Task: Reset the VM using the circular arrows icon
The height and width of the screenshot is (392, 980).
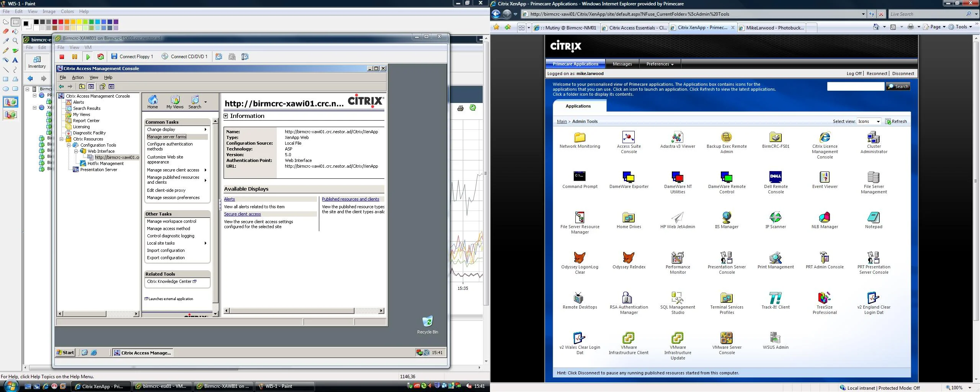Action: 101,57
